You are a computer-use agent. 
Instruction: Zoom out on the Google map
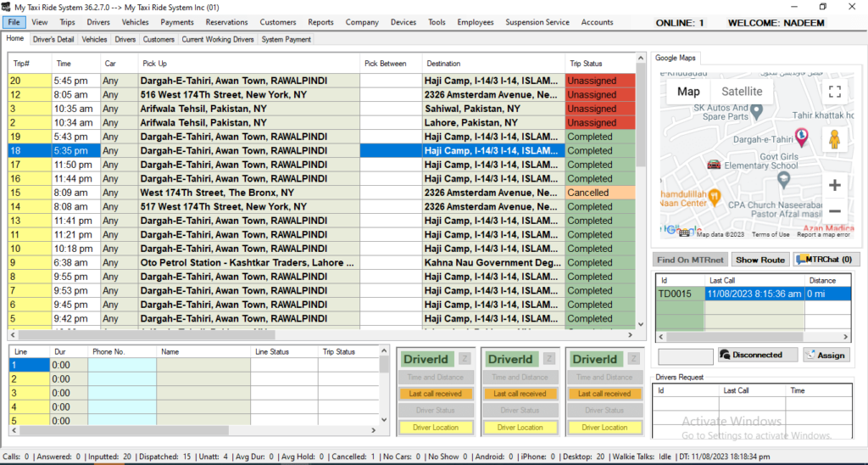pos(834,211)
